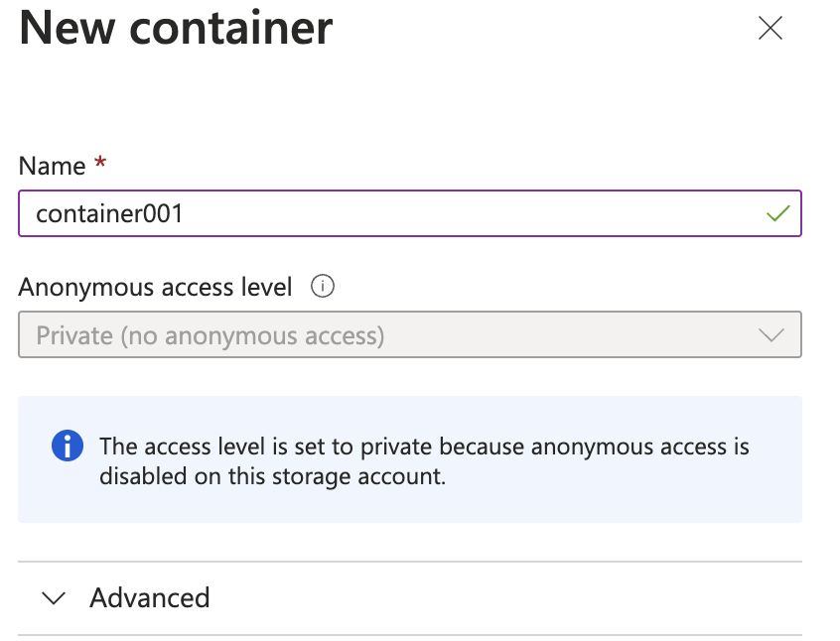
Task: Click the "disabled on this storage account" line
Action: pos(273,476)
